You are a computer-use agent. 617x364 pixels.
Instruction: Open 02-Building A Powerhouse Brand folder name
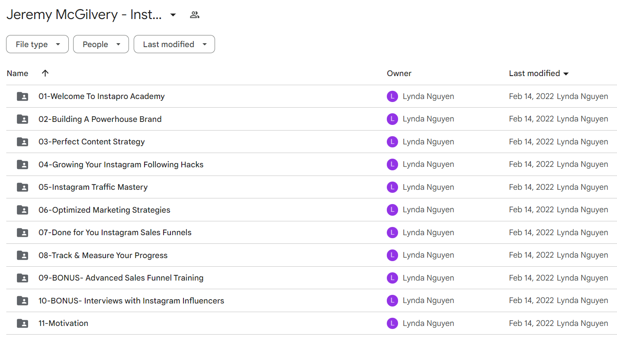(x=100, y=119)
